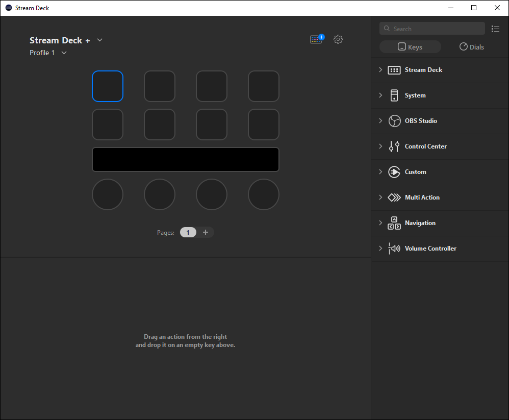The image size is (509, 420).
Task: Expand the Custom category chevron
Action: click(380, 172)
